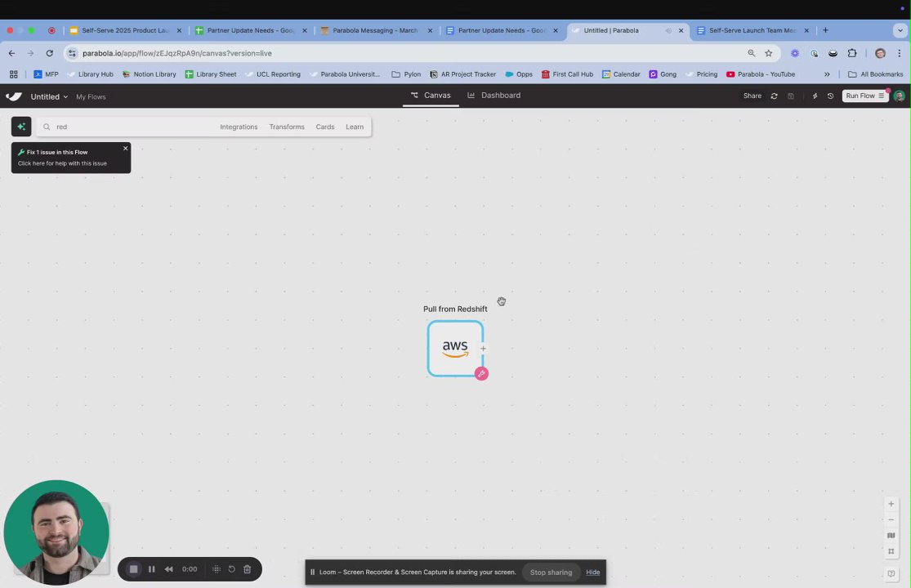The height and width of the screenshot is (588, 911).
Task: Open the Integrations filter
Action: [239, 127]
